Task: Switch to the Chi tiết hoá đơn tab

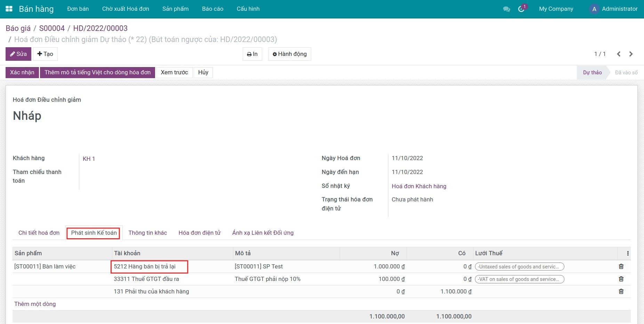Action: click(39, 233)
